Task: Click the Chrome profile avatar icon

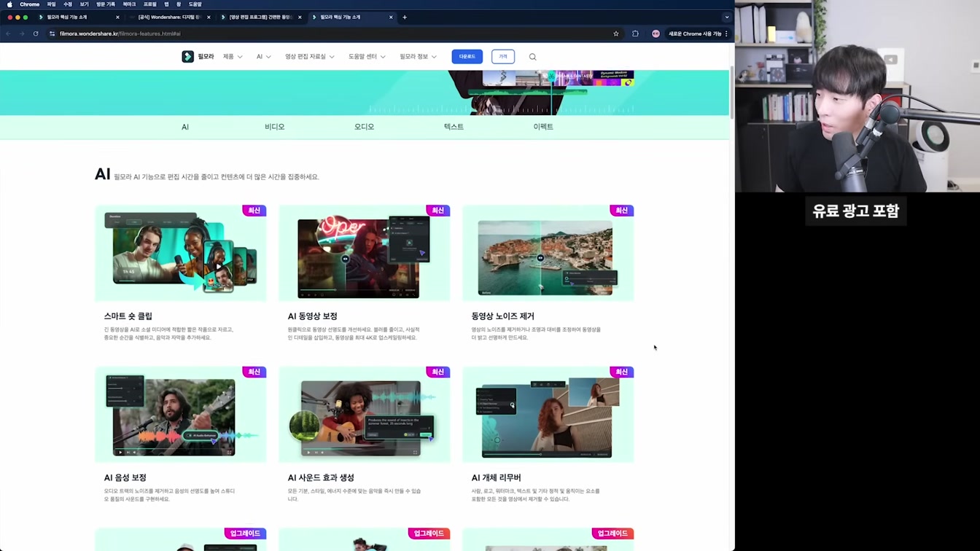Action: click(x=656, y=34)
